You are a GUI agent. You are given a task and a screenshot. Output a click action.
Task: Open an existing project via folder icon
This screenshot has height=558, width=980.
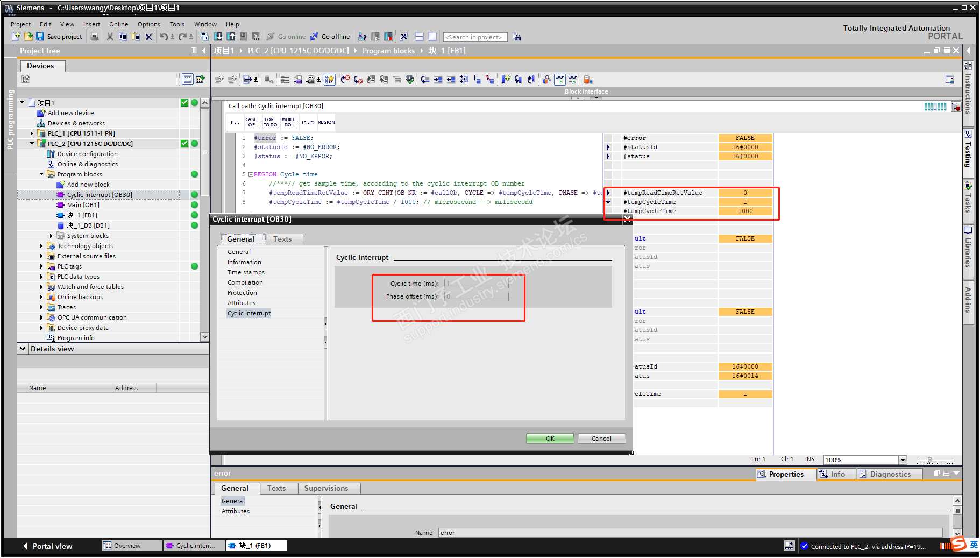[x=28, y=37]
